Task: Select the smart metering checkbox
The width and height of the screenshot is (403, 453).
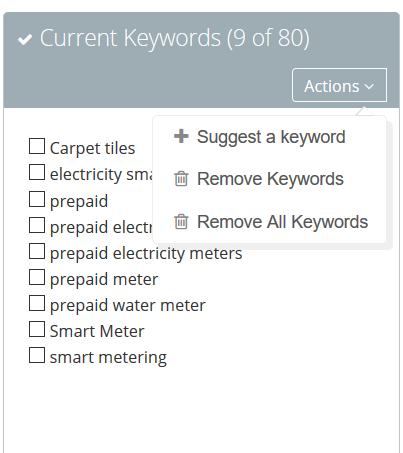Action: point(37,355)
